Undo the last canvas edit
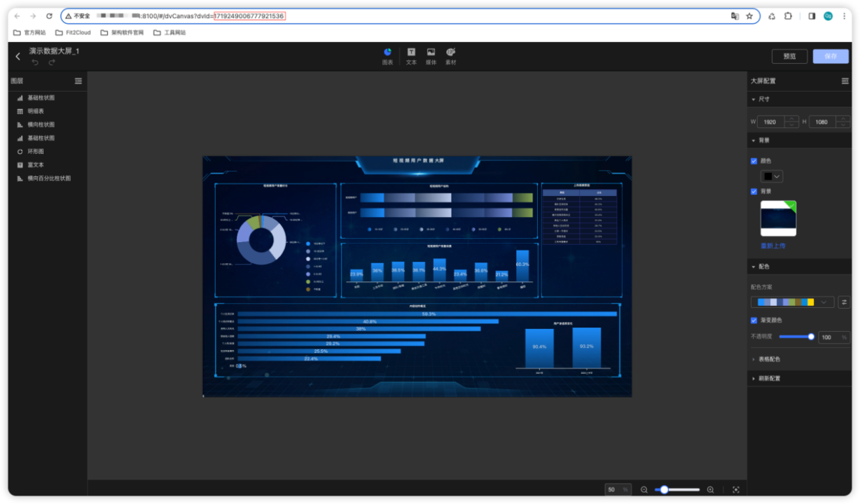This screenshot has width=860, height=504. pos(35,63)
